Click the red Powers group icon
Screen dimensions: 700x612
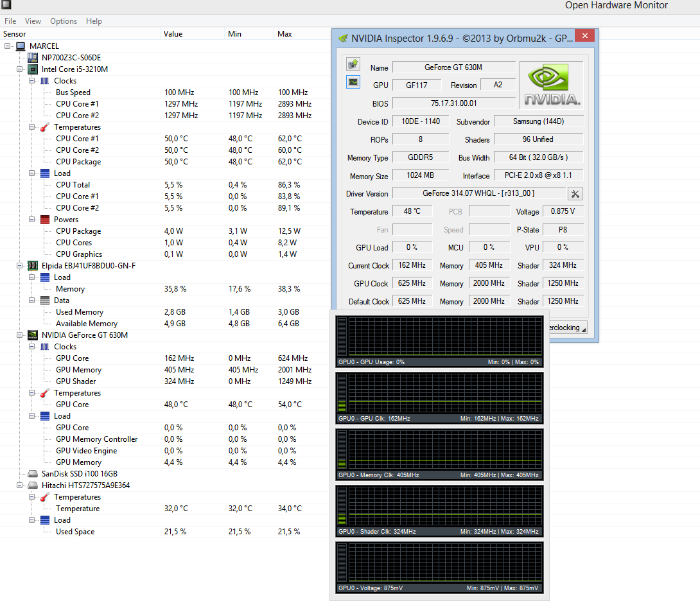point(45,220)
